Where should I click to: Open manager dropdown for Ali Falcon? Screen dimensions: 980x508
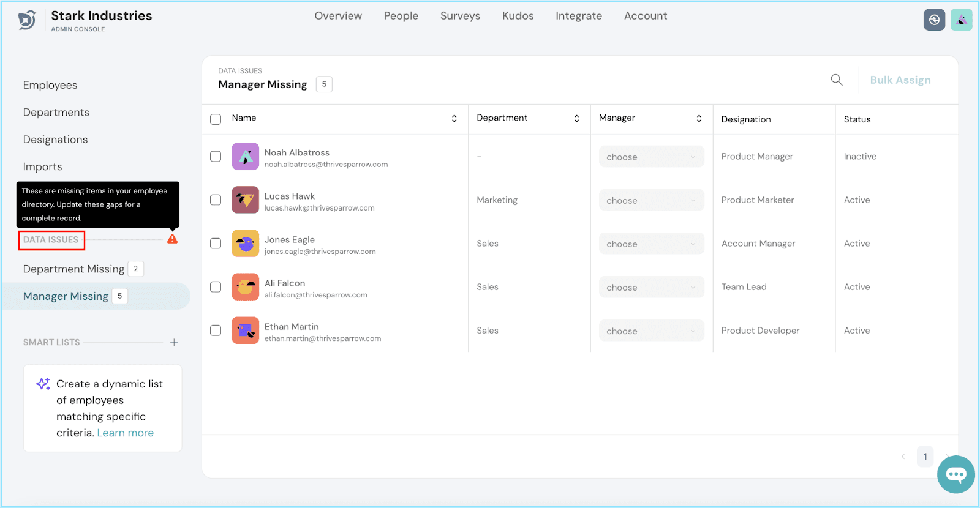651,287
